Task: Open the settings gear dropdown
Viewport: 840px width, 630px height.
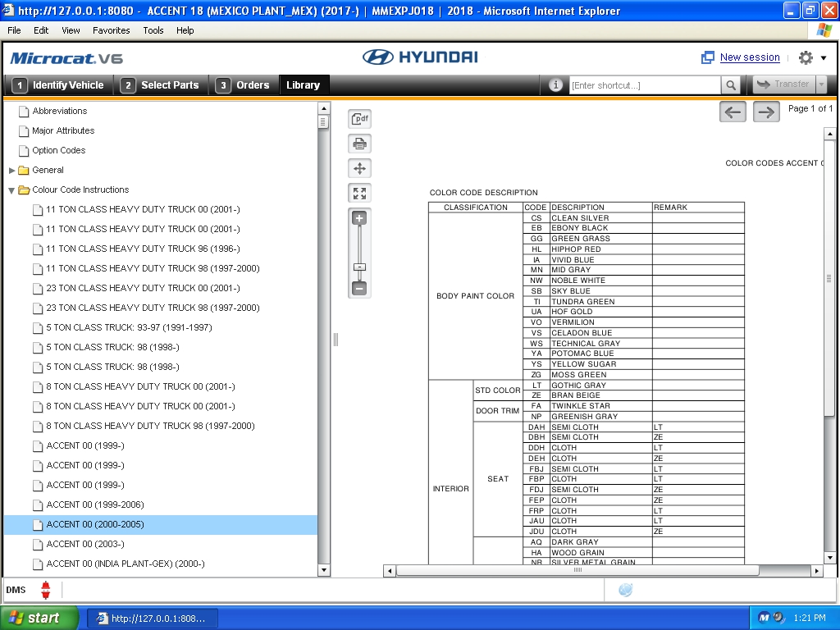Action: click(812, 57)
